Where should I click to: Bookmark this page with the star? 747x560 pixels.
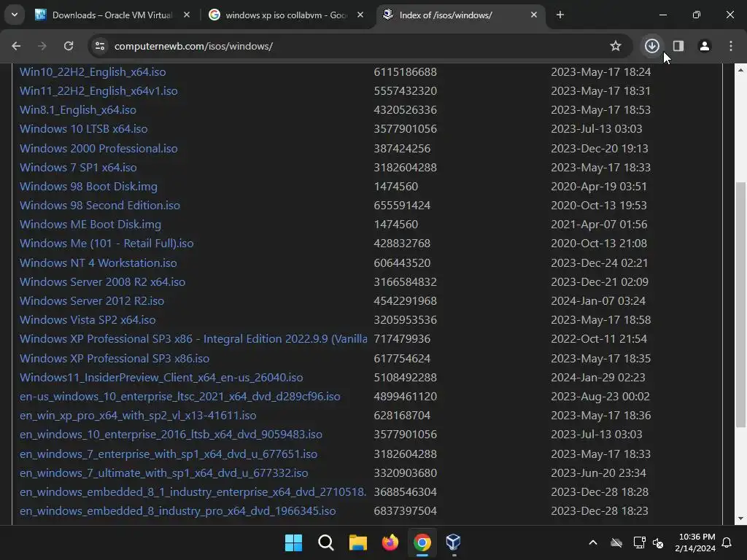point(616,46)
